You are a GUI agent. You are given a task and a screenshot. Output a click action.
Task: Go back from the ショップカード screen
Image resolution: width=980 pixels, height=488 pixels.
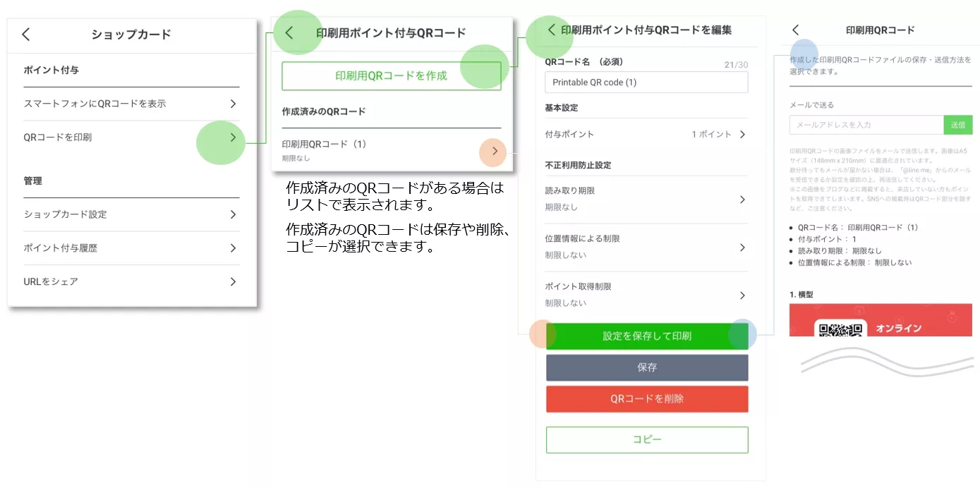click(x=26, y=35)
